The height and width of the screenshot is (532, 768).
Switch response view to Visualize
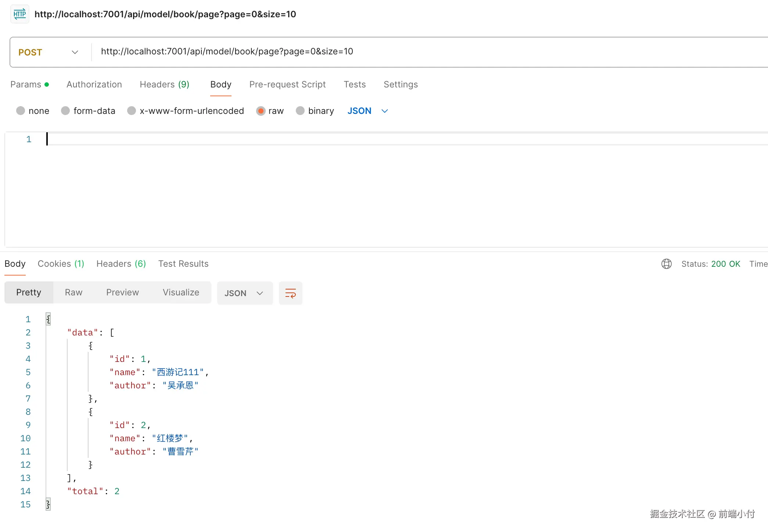(181, 292)
